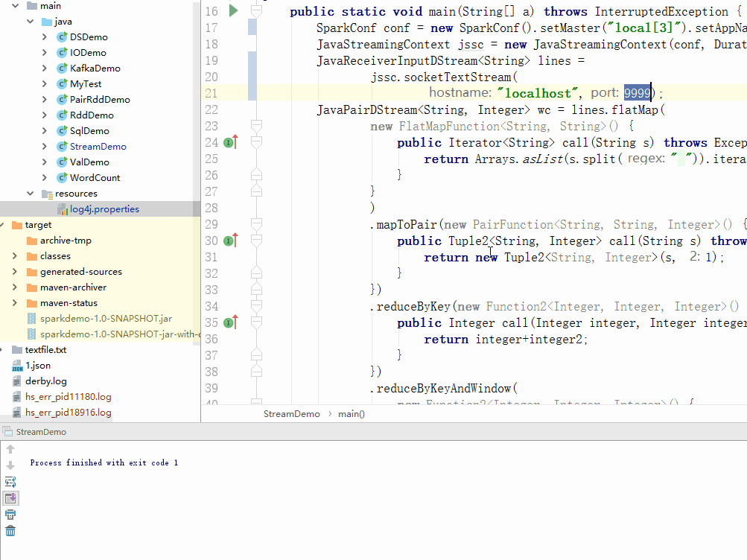Select hs_err_pid18916.log in project tree
Screen dimensions: 747x560
[x=68, y=413]
